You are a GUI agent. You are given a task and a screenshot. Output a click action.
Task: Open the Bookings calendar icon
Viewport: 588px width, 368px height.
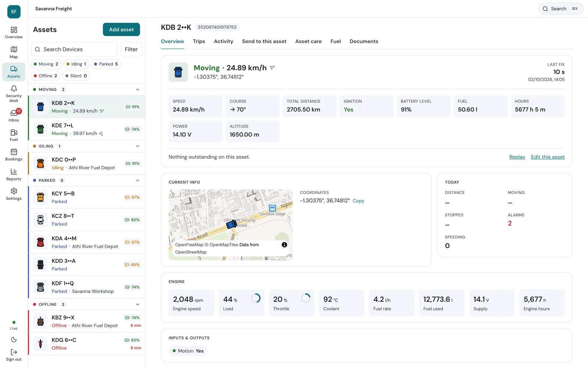pos(14,152)
